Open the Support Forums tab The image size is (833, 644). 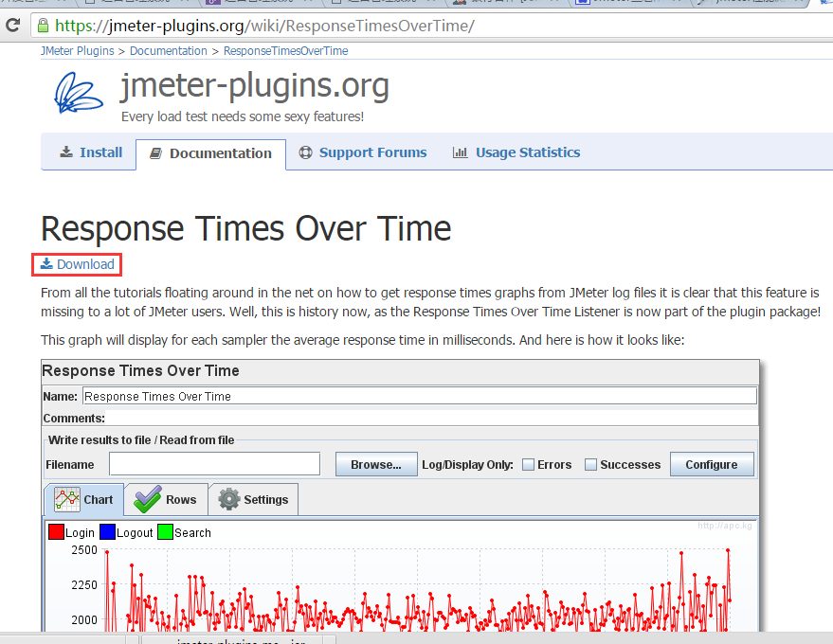coord(363,152)
